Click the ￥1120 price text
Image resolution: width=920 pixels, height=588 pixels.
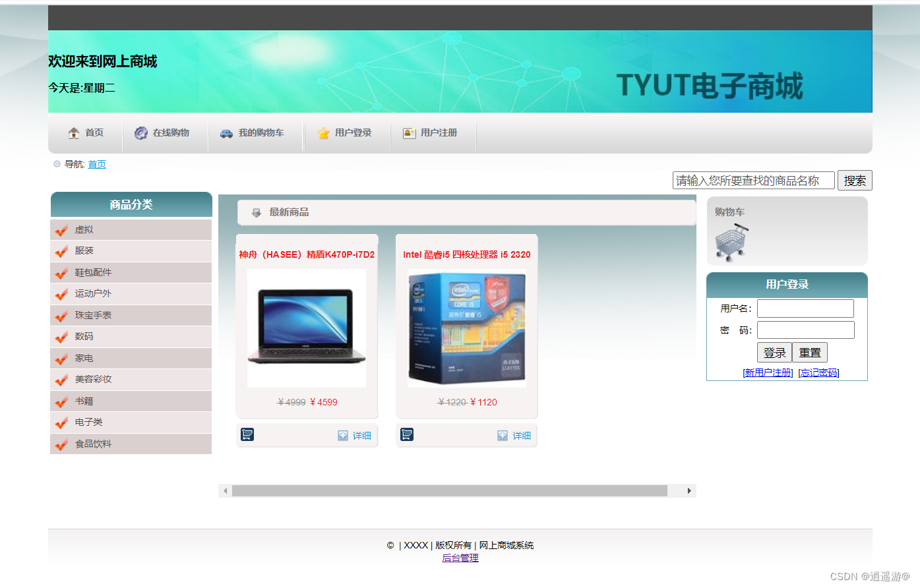[483, 402]
